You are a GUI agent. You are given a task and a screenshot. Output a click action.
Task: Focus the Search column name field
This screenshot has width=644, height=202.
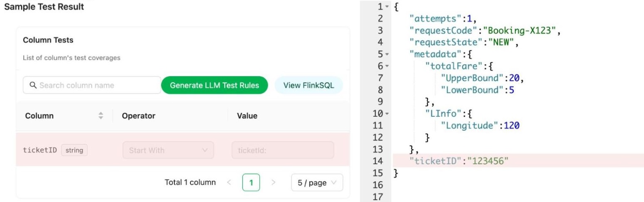tap(95, 85)
